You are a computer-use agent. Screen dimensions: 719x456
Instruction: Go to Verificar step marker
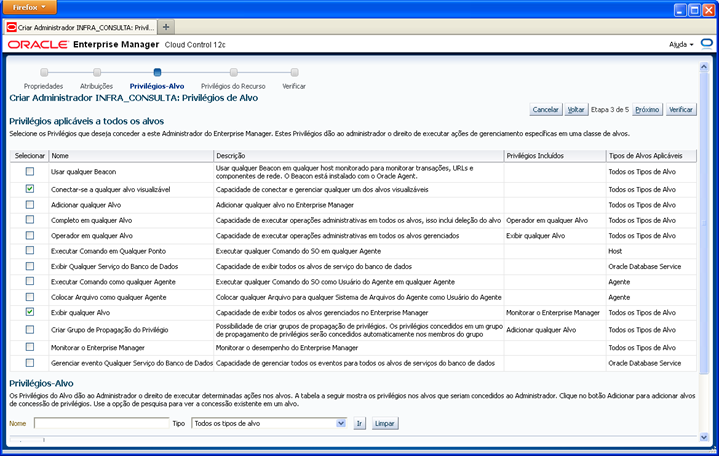(294, 72)
